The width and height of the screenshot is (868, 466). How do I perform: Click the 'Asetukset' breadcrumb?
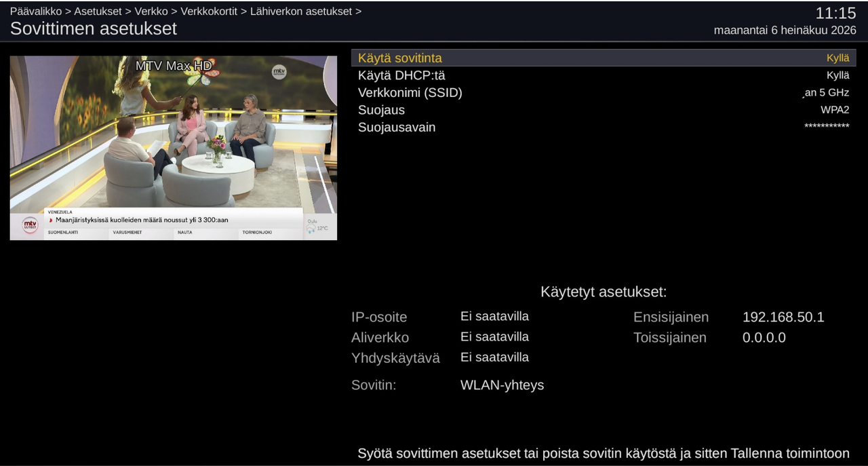coord(98,12)
